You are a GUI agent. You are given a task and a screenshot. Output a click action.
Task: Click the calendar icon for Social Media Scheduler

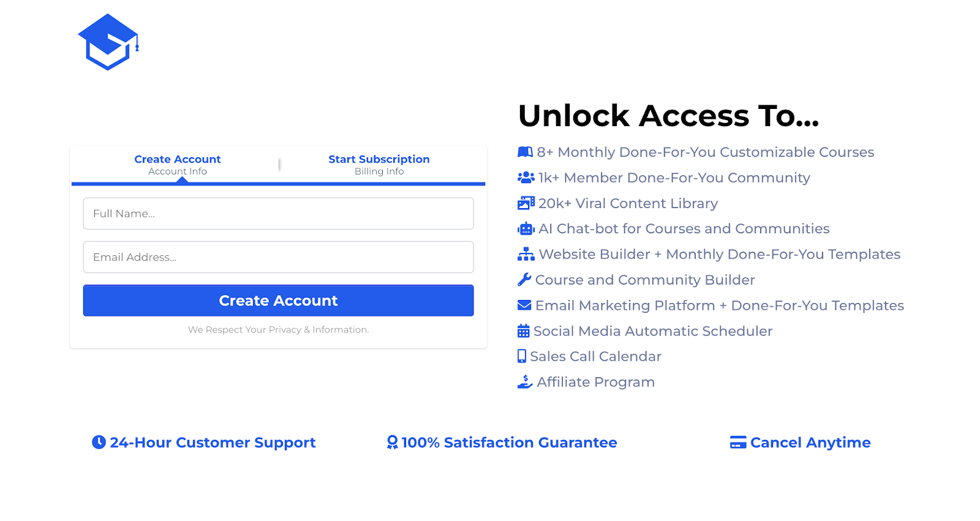pyautogui.click(x=523, y=331)
